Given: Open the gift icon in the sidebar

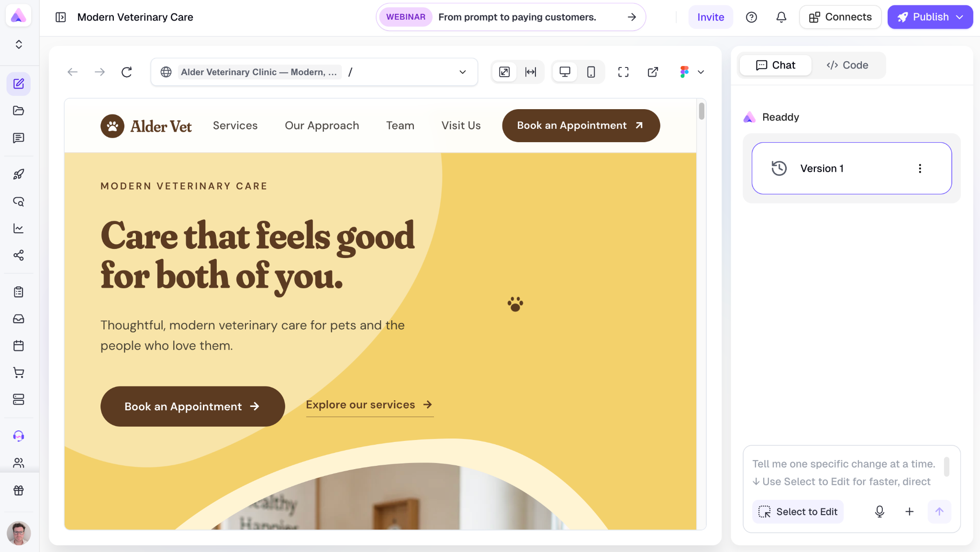Looking at the screenshot, I should [x=19, y=491].
